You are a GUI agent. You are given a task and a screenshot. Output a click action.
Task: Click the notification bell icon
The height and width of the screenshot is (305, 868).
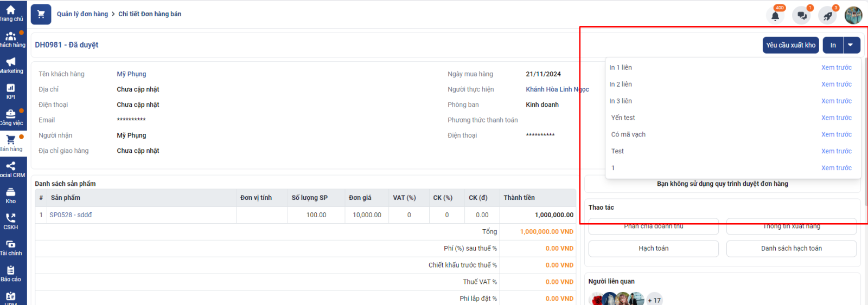pyautogui.click(x=775, y=16)
